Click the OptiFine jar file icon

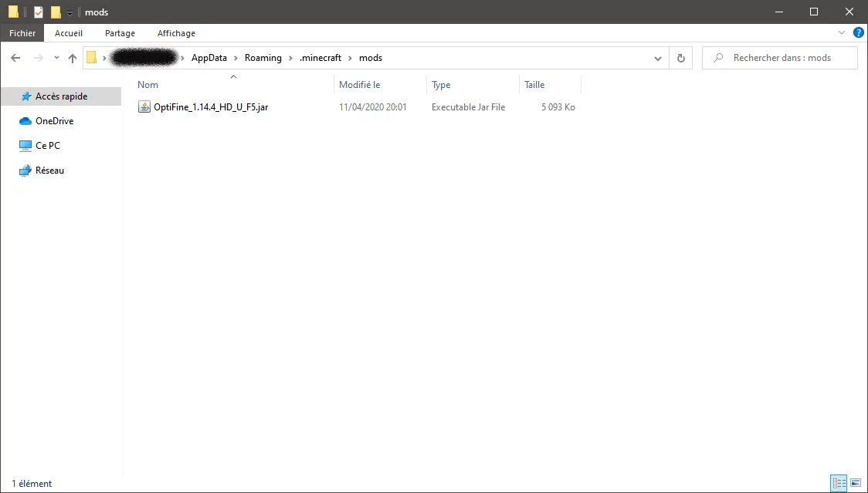[x=144, y=107]
